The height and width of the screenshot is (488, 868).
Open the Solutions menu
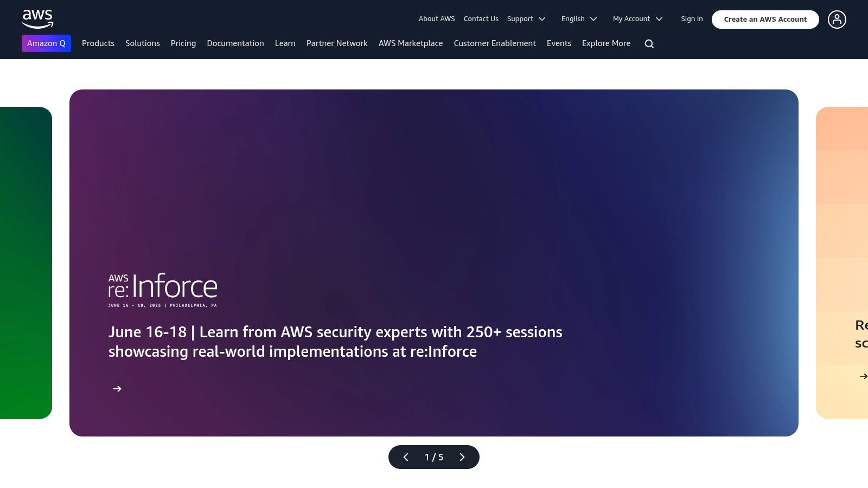pos(143,43)
